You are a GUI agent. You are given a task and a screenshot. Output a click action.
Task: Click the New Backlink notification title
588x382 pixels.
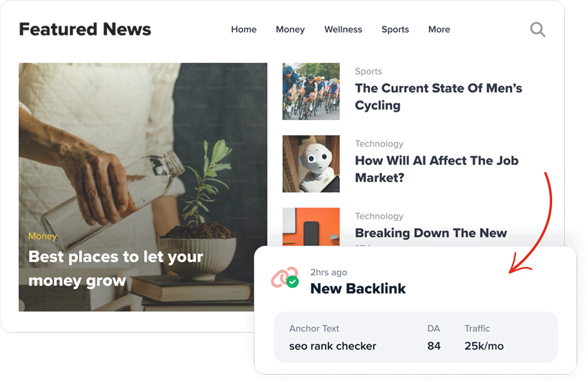click(x=358, y=289)
